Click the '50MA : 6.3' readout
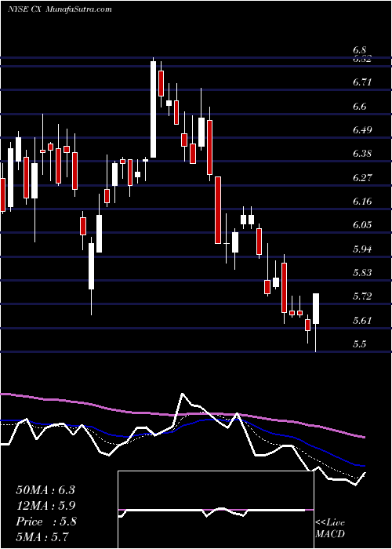This screenshot has height=549, width=392. (x=45, y=490)
